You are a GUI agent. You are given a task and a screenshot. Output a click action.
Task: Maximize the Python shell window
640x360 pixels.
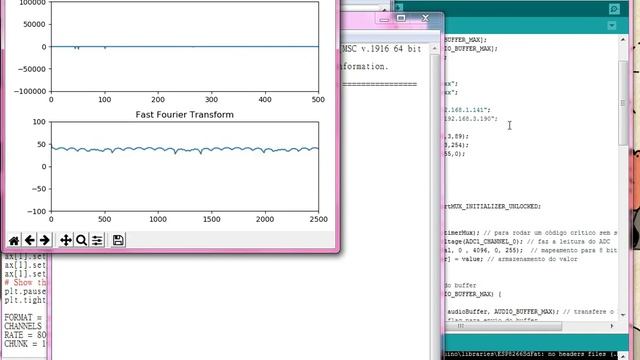[401, 18]
